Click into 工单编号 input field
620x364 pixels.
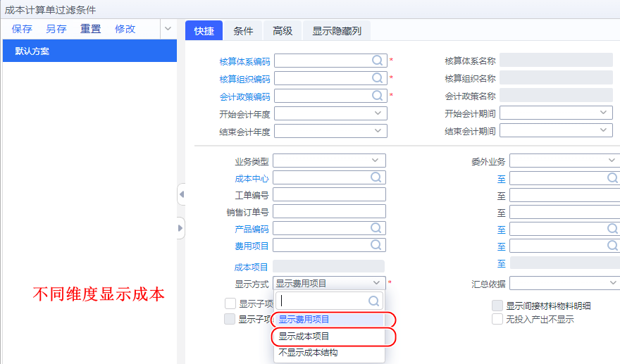pos(329,195)
